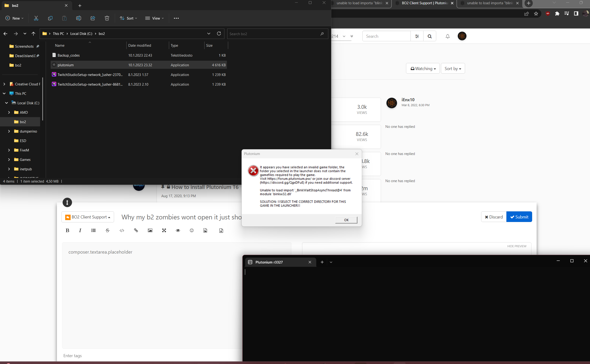Viewport: 590px width, 364px height.
Task: Switch to BO2 Client Support browser tab
Action: [x=424, y=3]
